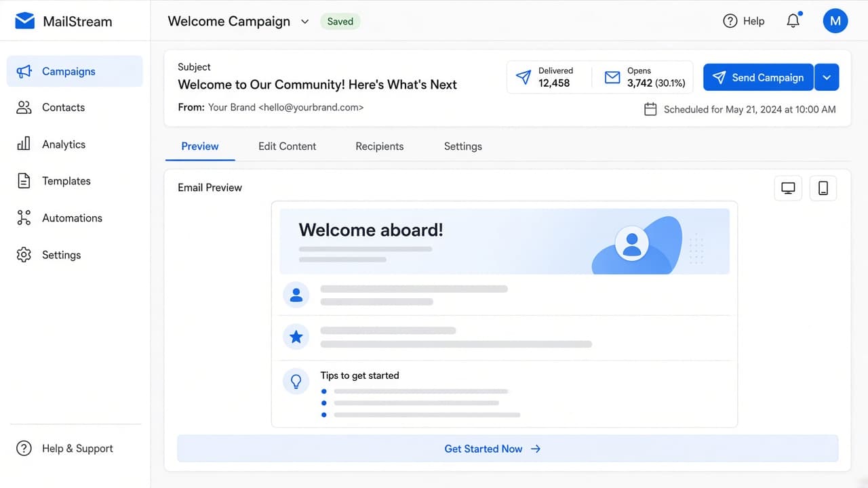This screenshot has width=868, height=488.
Task: Click the Help question mark icon
Action: [x=730, y=21]
